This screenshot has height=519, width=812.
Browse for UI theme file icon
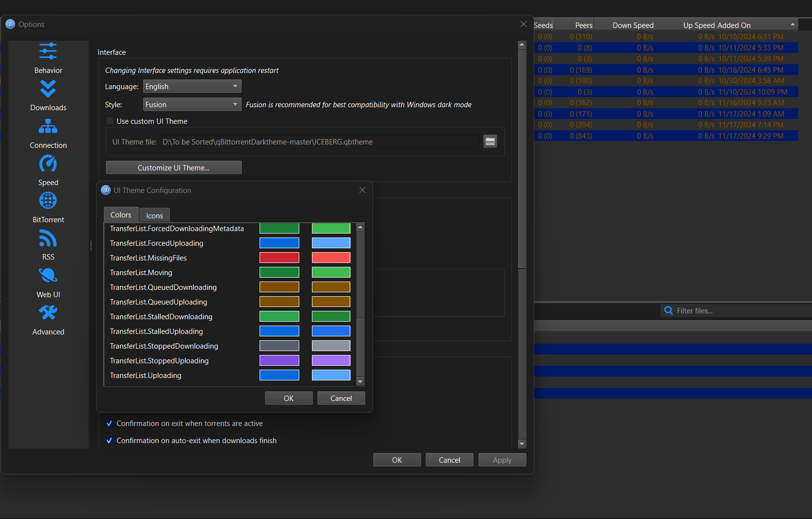(x=490, y=142)
